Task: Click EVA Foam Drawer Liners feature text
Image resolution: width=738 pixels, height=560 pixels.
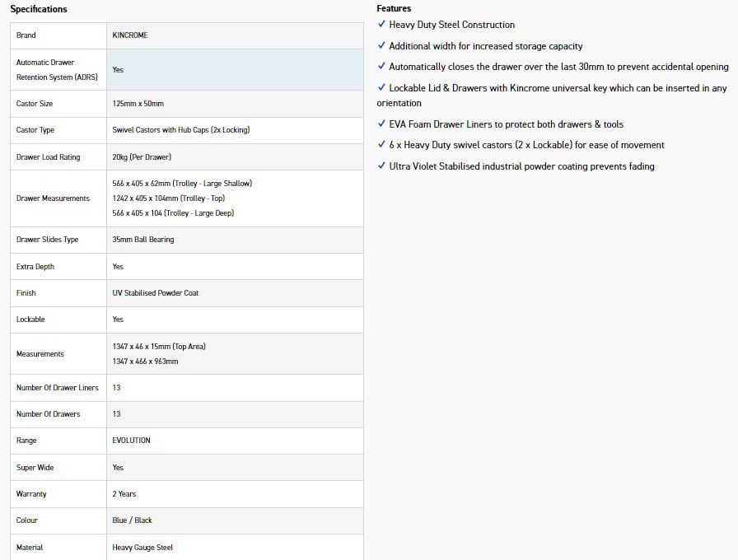Action: click(x=506, y=124)
